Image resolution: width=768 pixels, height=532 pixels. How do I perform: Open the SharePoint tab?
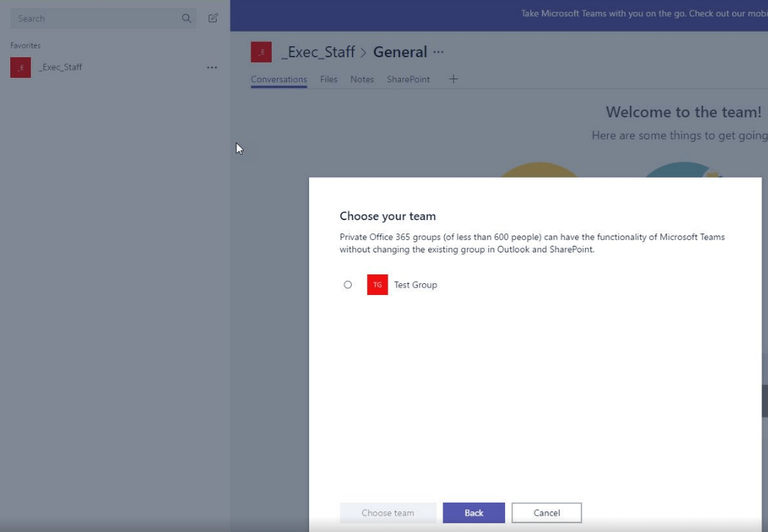pyautogui.click(x=408, y=79)
